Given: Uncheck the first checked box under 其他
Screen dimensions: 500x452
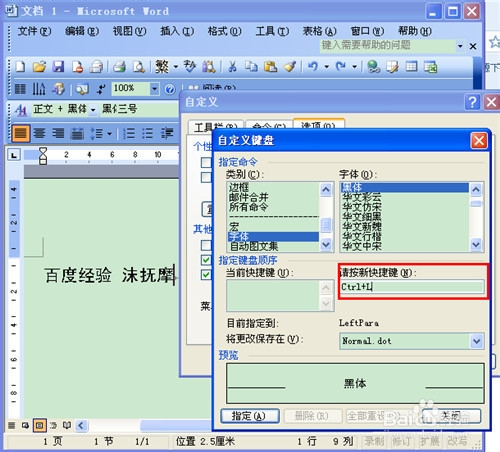Looking at the screenshot, I should click(206, 260).
